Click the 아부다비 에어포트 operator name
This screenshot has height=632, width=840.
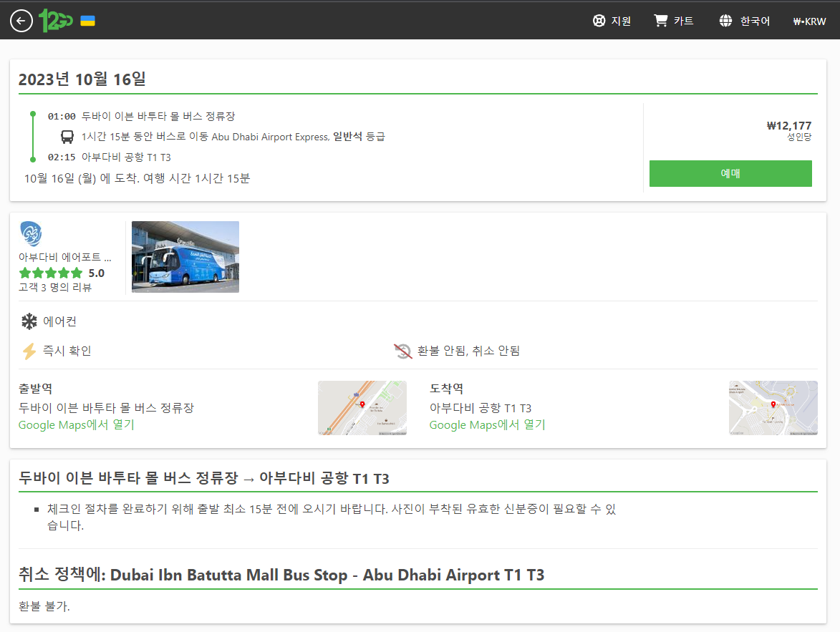(x=65, y=257)
